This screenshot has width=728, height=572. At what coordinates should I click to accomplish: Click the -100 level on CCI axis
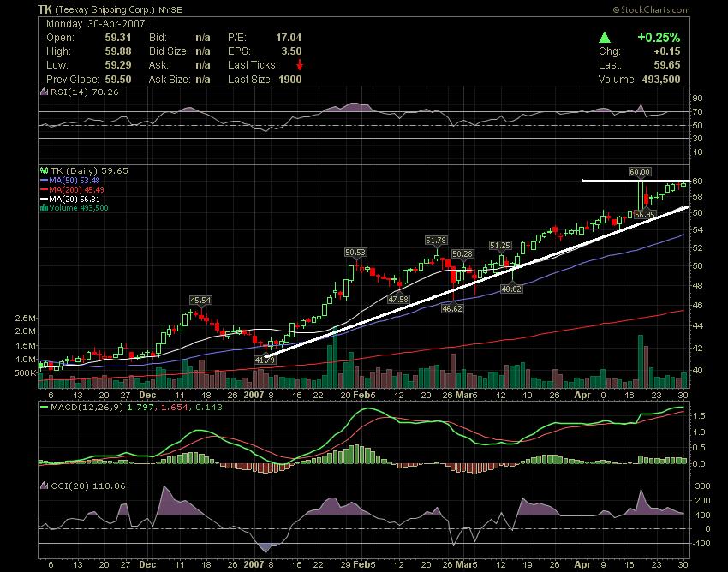coord(700,543)
